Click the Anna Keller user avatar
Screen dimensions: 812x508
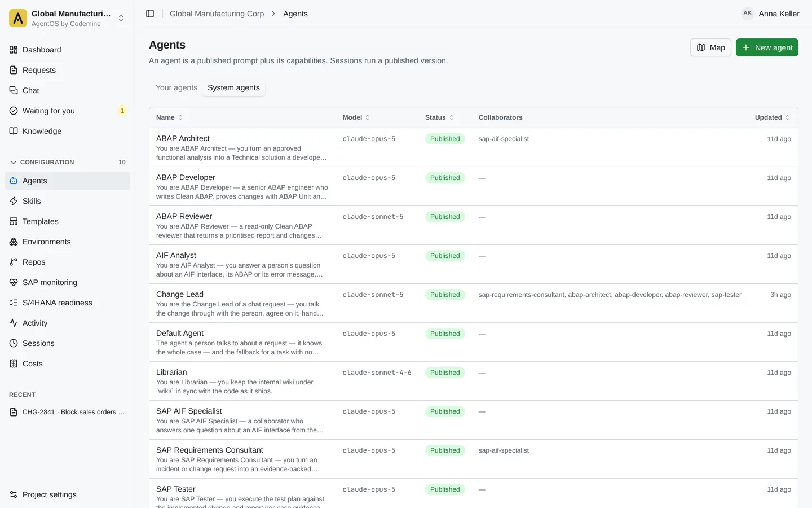(748, 13)
